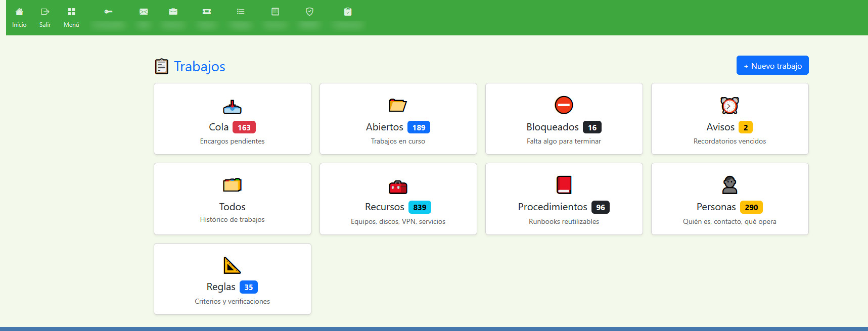Open the Todos card title
Screen dimensions: 868x331
point(233,207)
